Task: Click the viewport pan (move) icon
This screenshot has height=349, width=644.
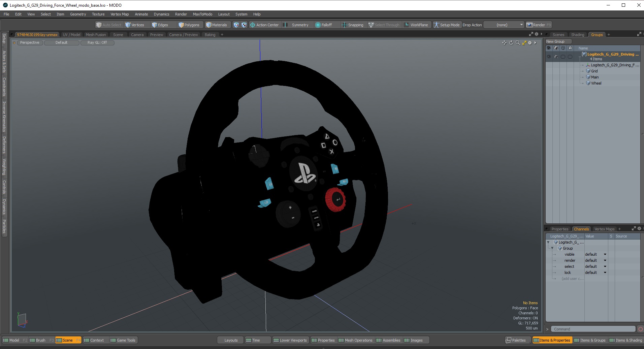Action: [504, 43]
